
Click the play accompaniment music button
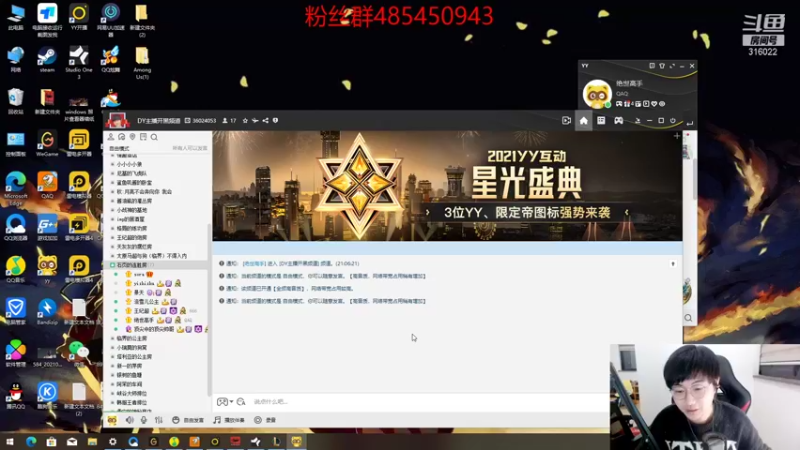pos(229,420)
